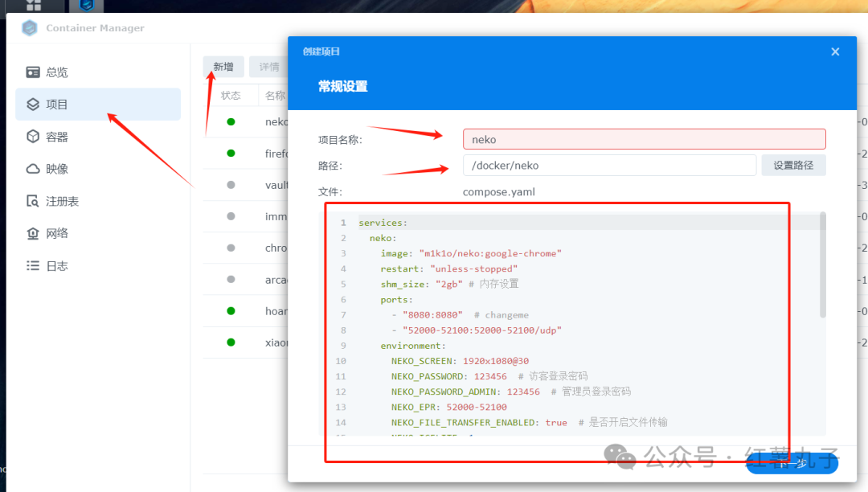Screen dimensions: 868x492
Task: Click the 文件: label
Action: click(330, 192)
